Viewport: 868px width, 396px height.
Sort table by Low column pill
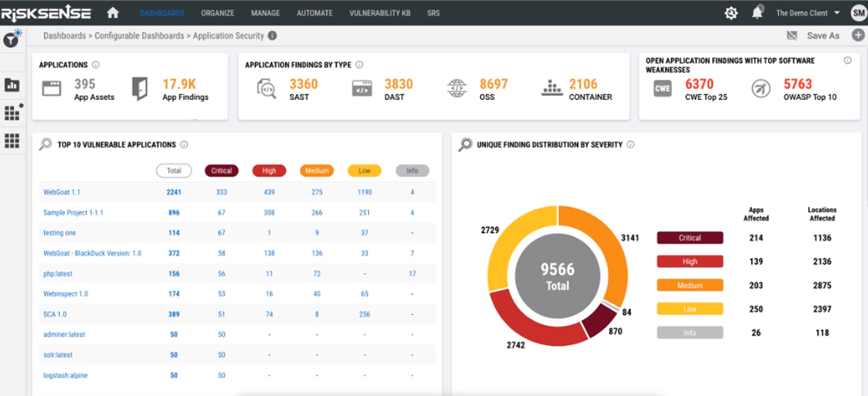click(365, 171)
